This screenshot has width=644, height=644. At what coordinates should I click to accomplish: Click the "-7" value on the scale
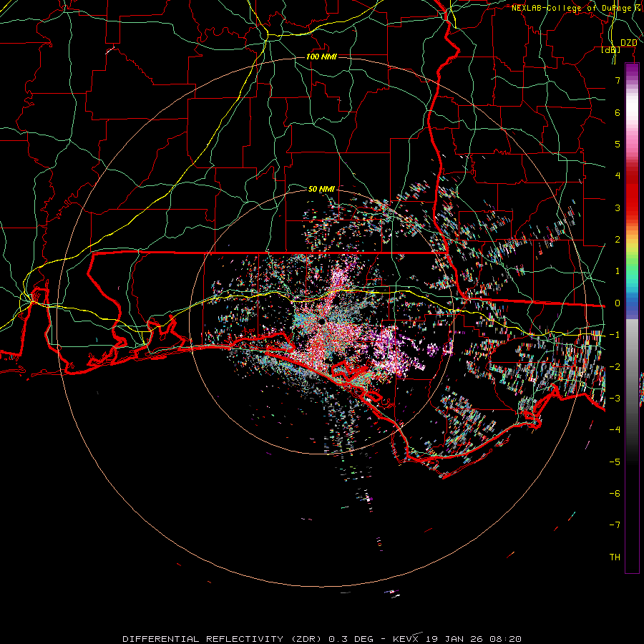[x=615, y=525]
